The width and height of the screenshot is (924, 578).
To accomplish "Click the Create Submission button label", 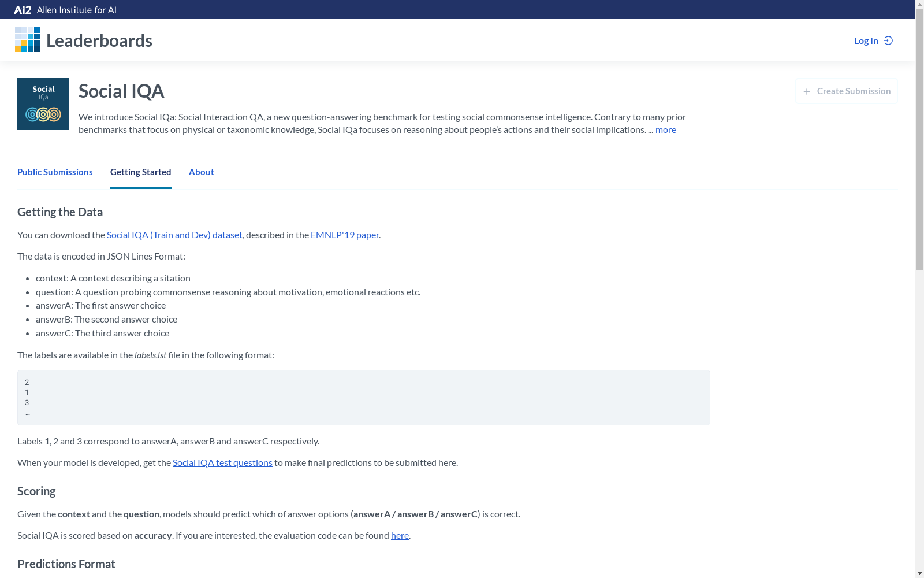I will click(x=854, y=91).
